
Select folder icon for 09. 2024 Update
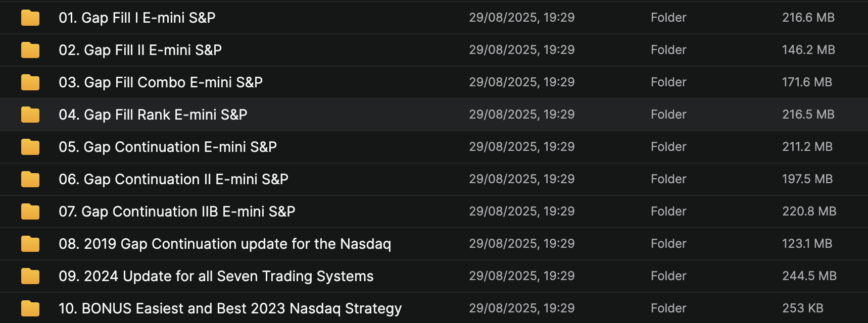pos(30,276)
